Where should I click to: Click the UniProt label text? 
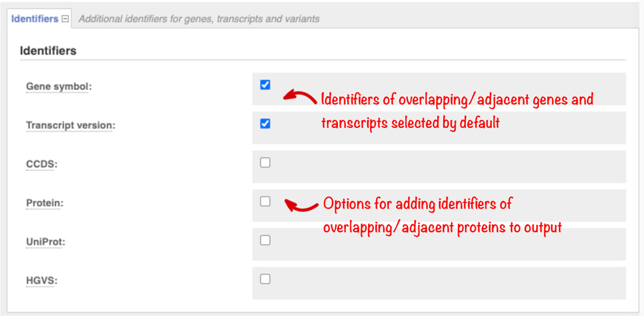(x=46, y=242)
